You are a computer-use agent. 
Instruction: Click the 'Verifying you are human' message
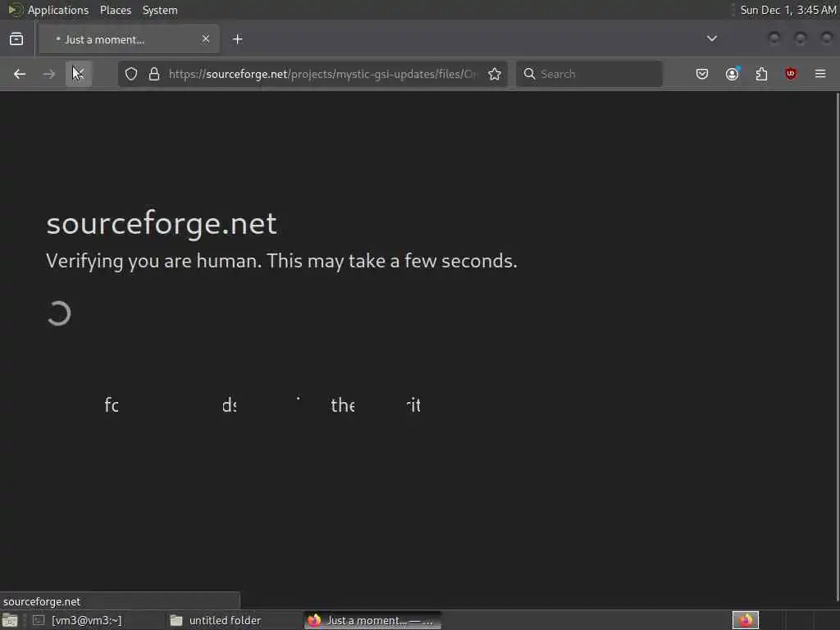(x=282, y=261)
